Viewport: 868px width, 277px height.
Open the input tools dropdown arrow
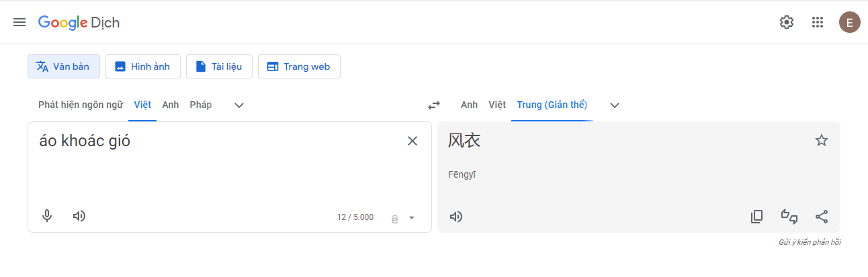[412, 217]
